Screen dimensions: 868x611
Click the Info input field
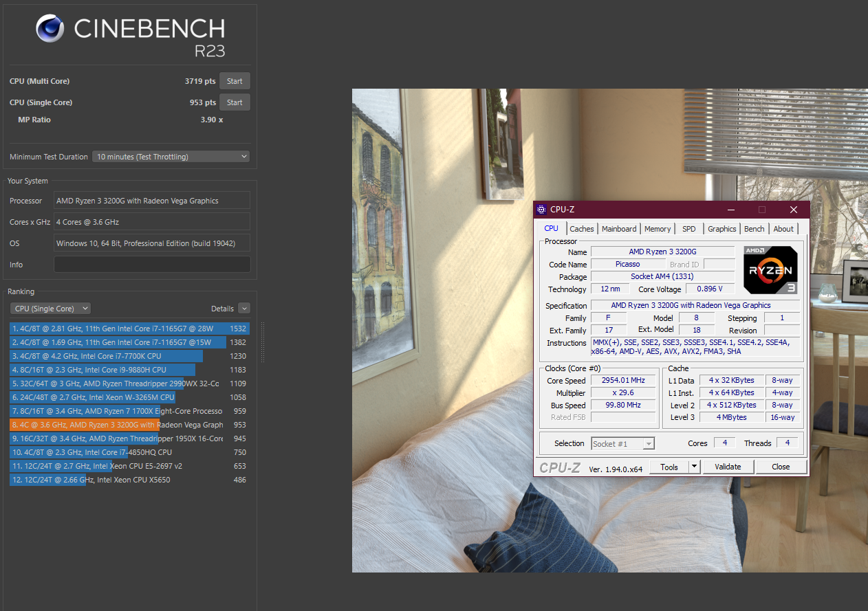[152, 265]
